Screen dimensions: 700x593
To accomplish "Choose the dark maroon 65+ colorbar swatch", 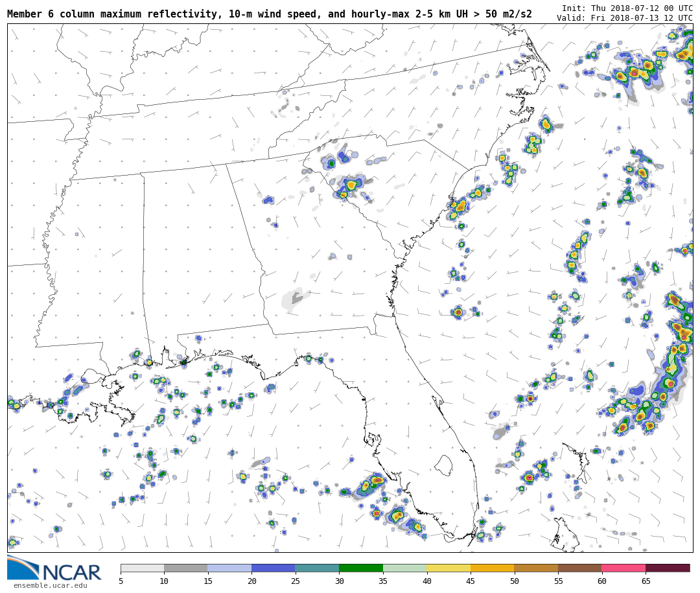I will (x=668, y=568).
